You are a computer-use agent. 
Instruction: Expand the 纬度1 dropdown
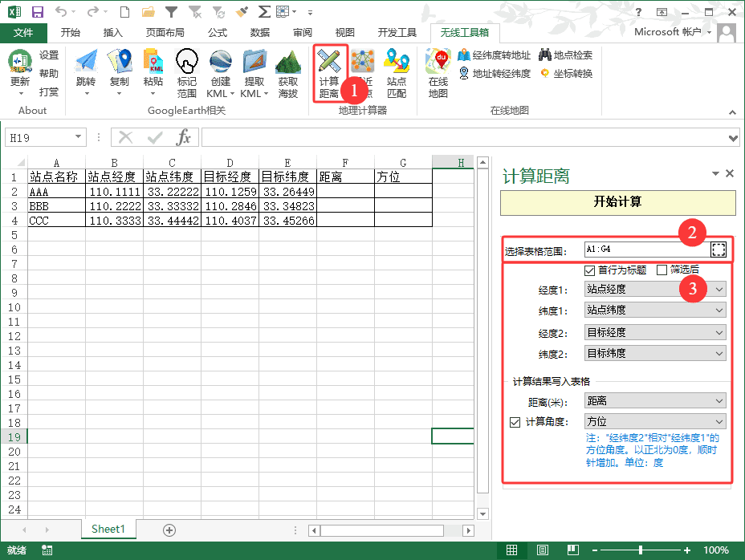719,310
